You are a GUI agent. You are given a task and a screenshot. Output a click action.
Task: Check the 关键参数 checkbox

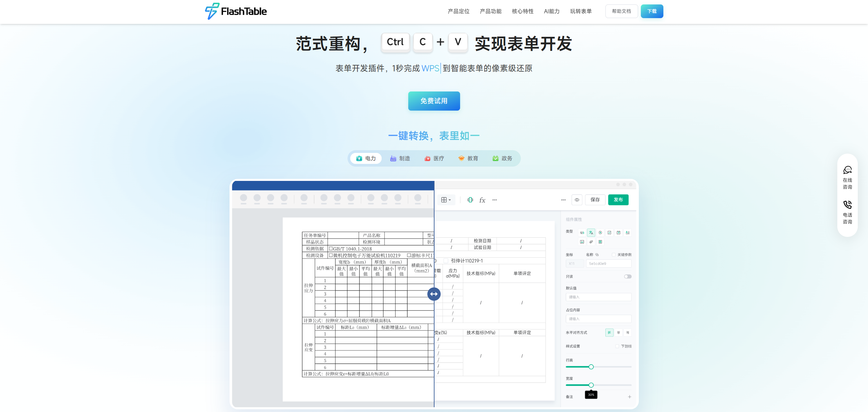pos(614,255)
